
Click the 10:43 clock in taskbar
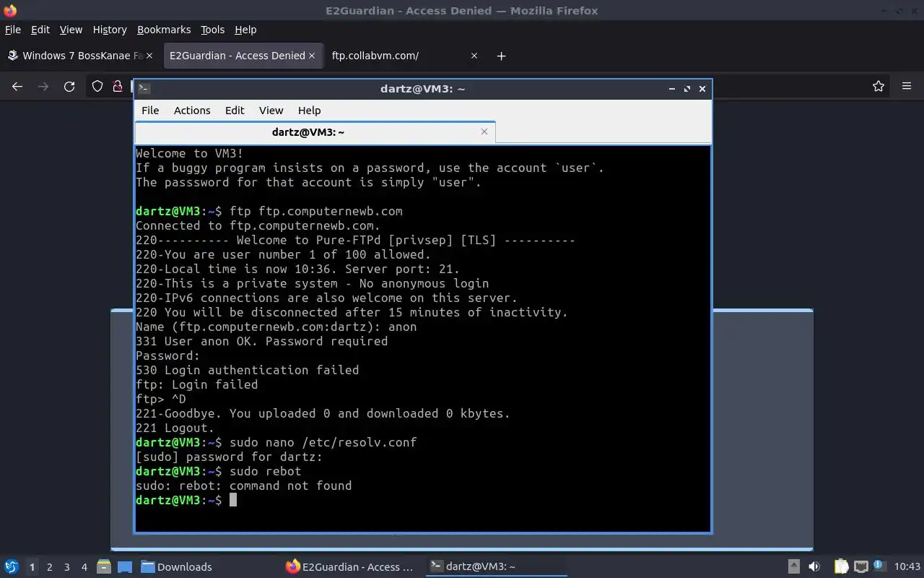[907, 566]
